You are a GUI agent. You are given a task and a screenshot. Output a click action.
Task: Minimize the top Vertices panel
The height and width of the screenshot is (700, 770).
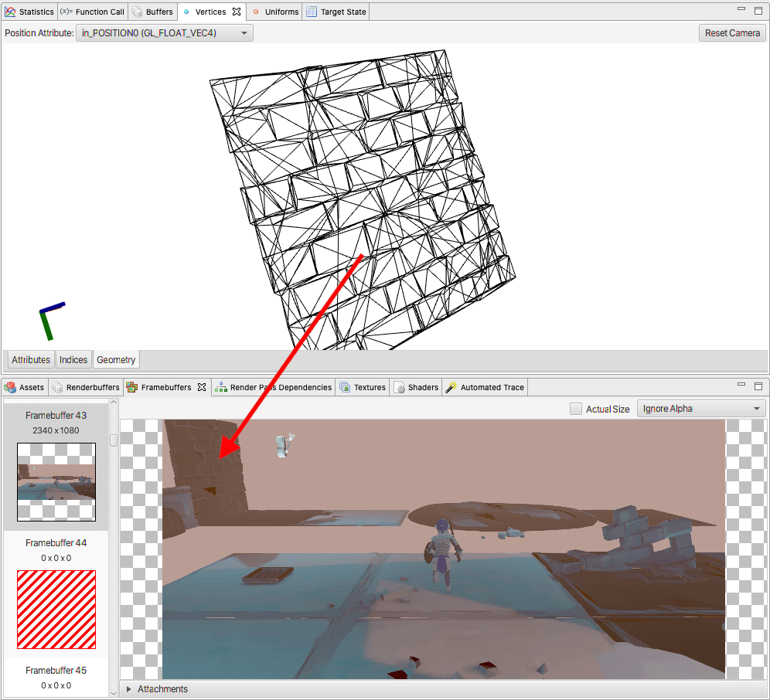coord(741,8)
